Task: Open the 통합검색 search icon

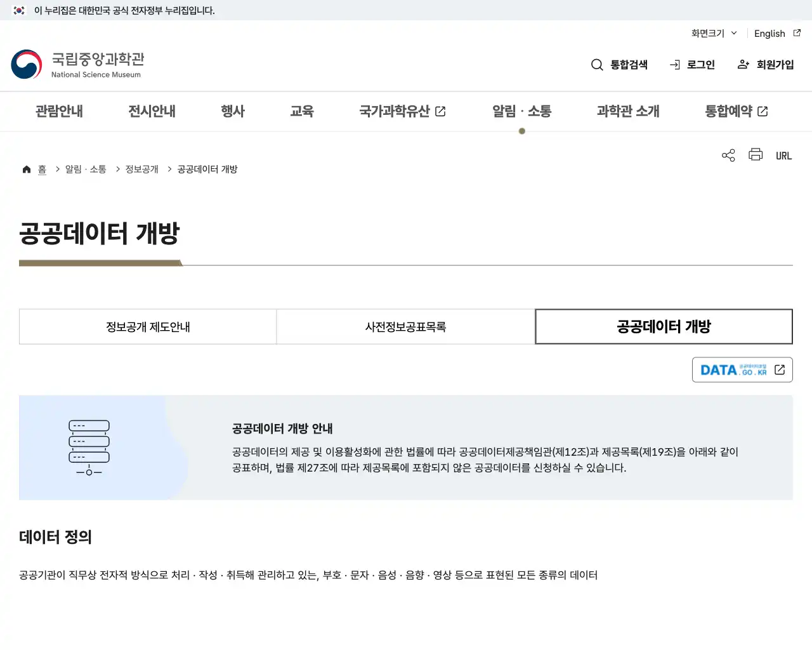Action: tap(597, 64)
